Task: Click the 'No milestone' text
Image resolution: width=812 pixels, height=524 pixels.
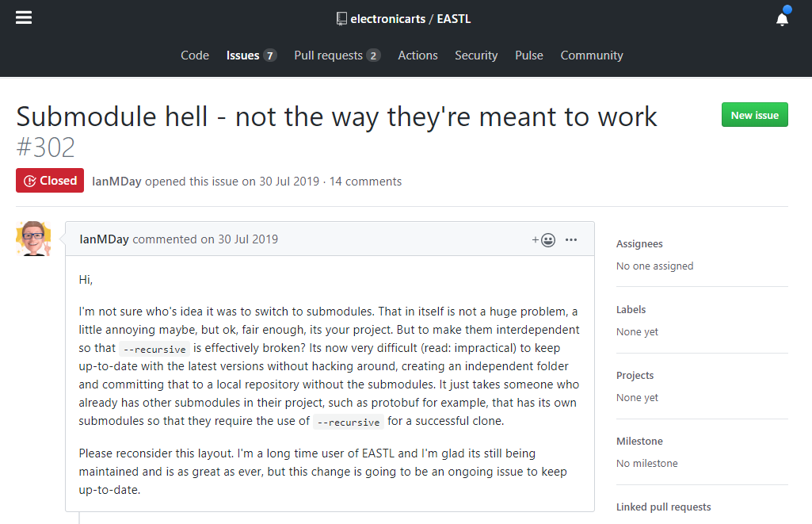Action: (646, 464)
